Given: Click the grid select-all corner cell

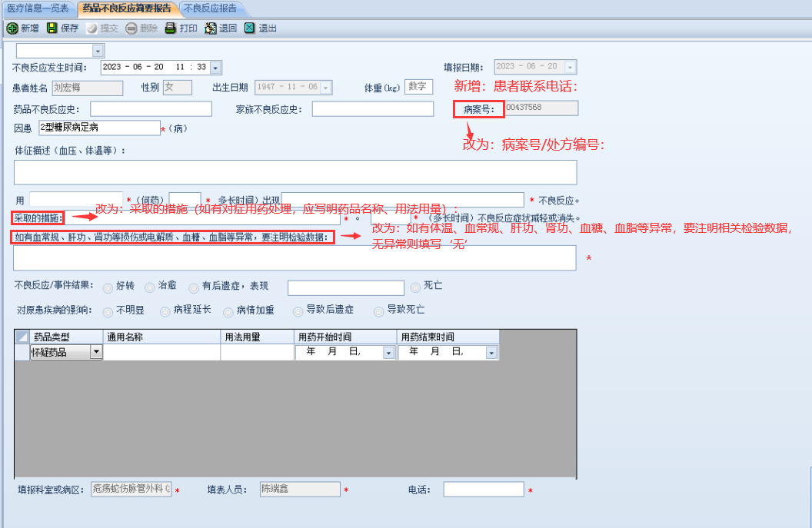Looking at the screenshot, I should click(x=22, y=337).
